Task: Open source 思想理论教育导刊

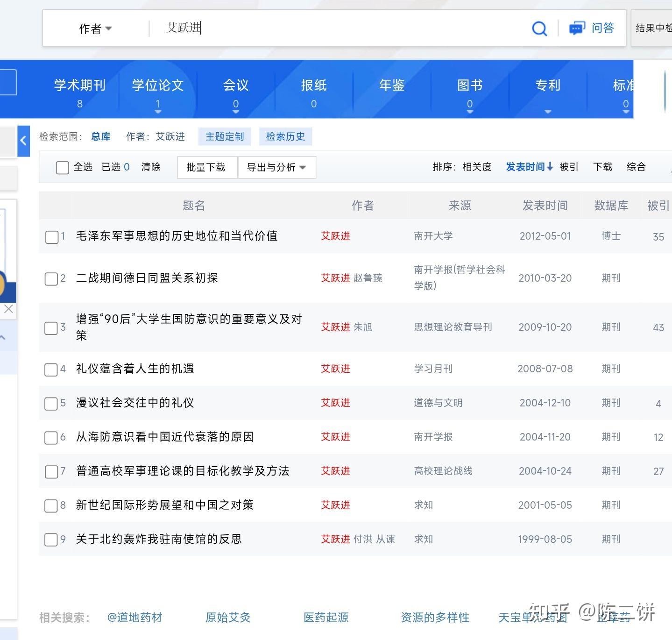Action: pyautogui.click(x=453, y=327)
